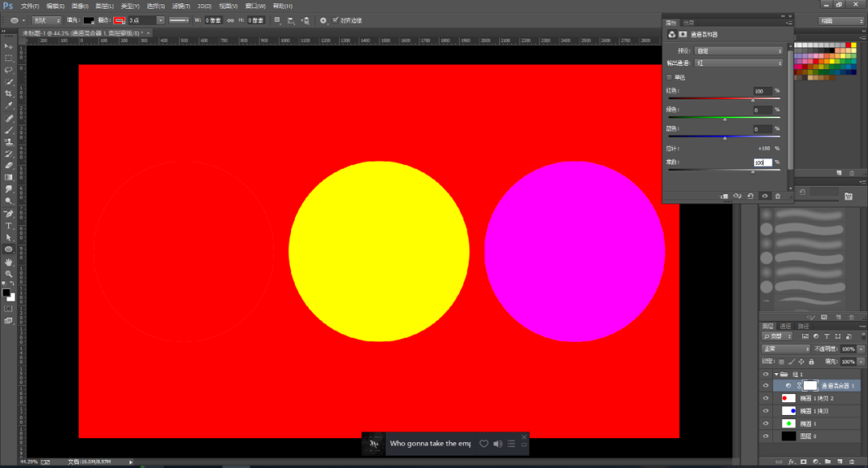The width and height of the screenshot is (868, 468).
Task: Click the clip-to-layer icon in Properties panel
Action: (x=724, y=195)
